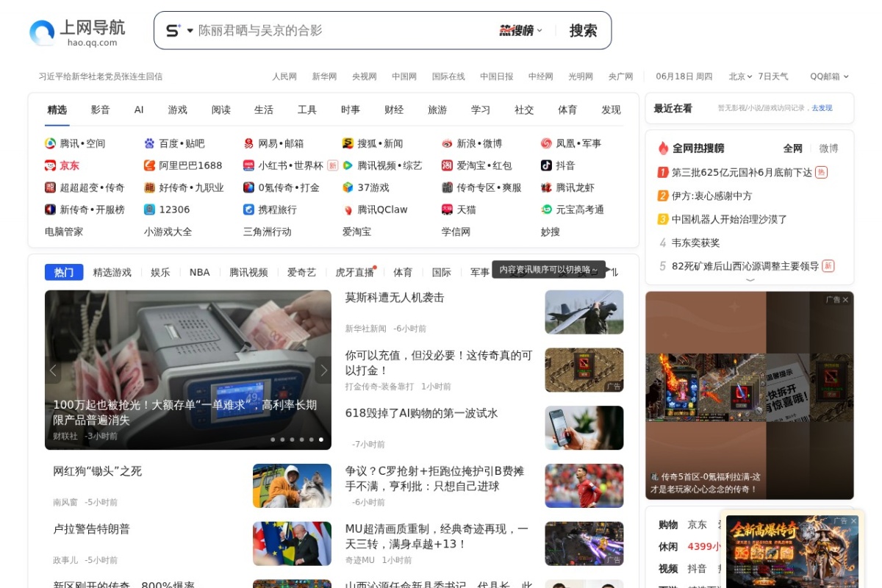Switch to the 影音 tab

tap(100, 110)
